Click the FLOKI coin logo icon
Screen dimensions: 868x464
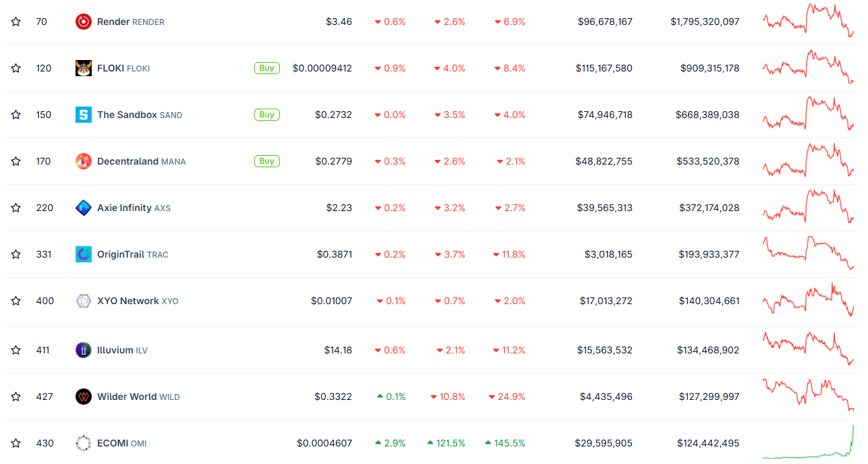(84, 68)
